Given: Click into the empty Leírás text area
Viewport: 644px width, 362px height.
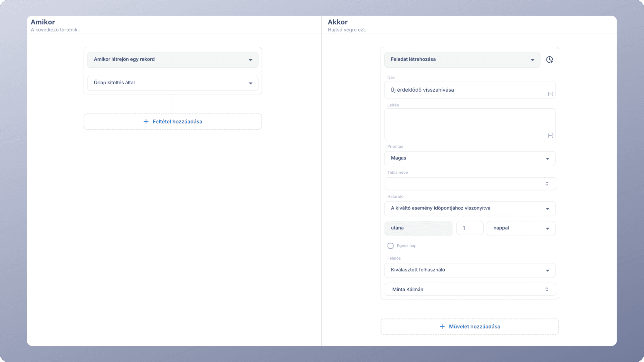Looking at the screenshot, I should (x=470, y=124).
